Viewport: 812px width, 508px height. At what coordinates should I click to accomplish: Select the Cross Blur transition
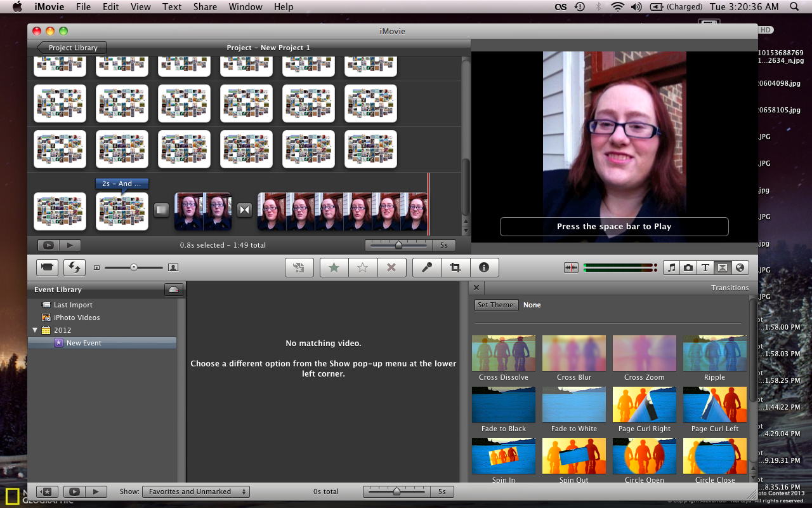tap(574, 359)
